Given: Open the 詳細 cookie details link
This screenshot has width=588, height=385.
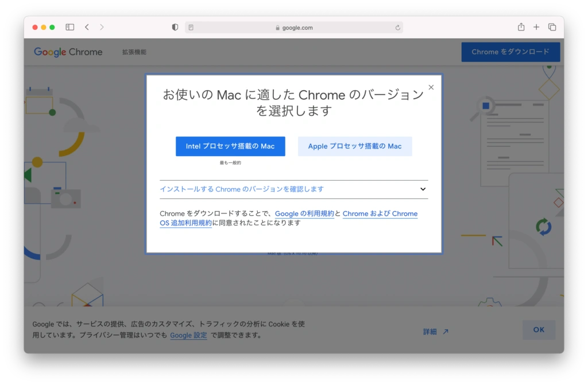Looking at the screenshot, I should 435,332.
